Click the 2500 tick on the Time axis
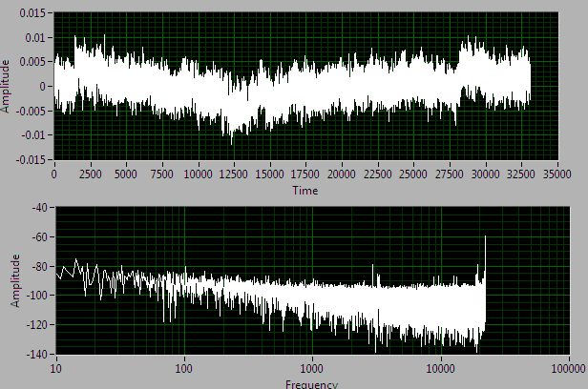Screen dimensions: 588x389 91,174
